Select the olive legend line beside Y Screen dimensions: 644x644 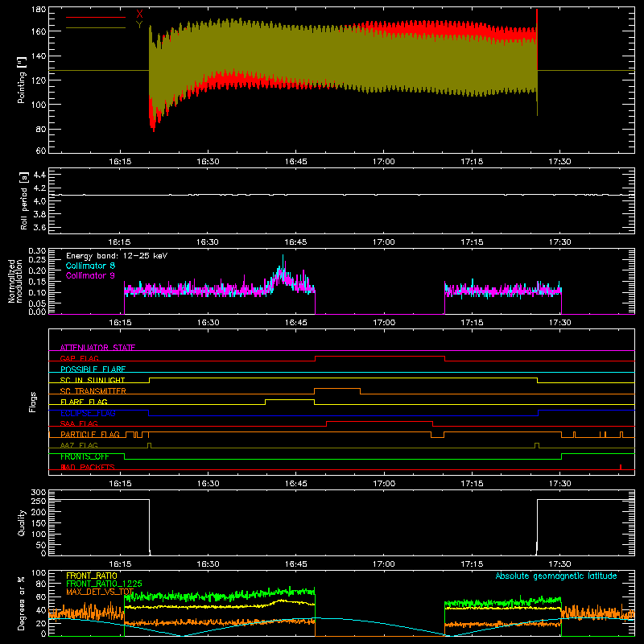point(96,27)
